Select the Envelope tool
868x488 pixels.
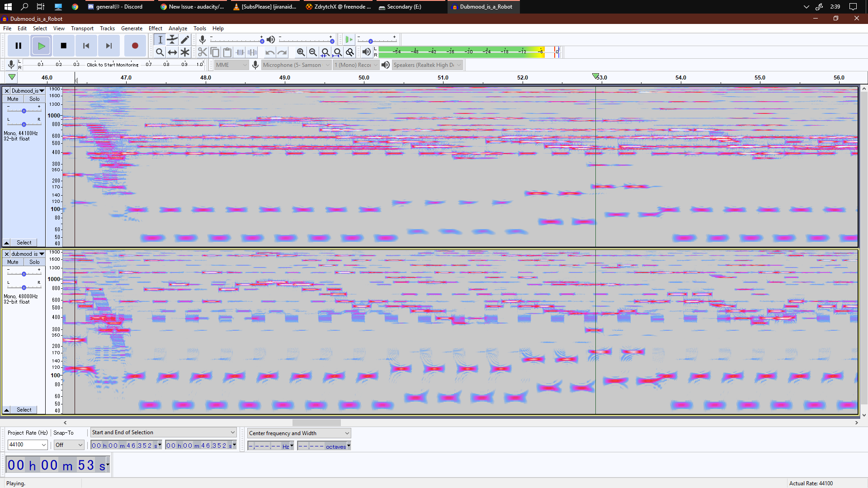[172, 39]
